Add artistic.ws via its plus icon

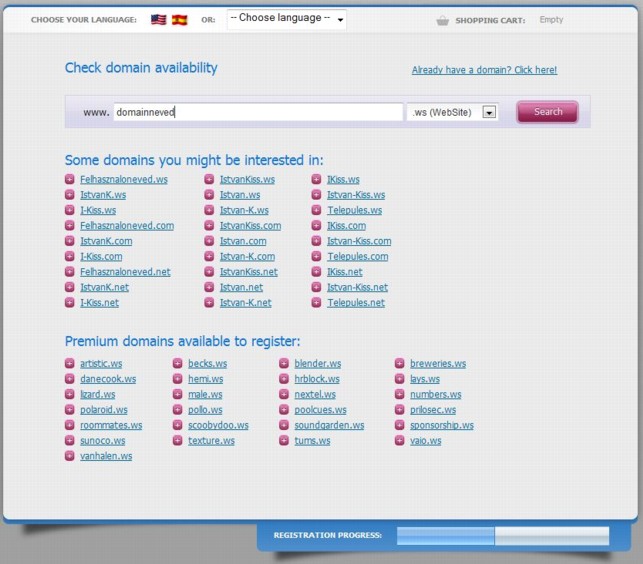[x=70, y=363]
